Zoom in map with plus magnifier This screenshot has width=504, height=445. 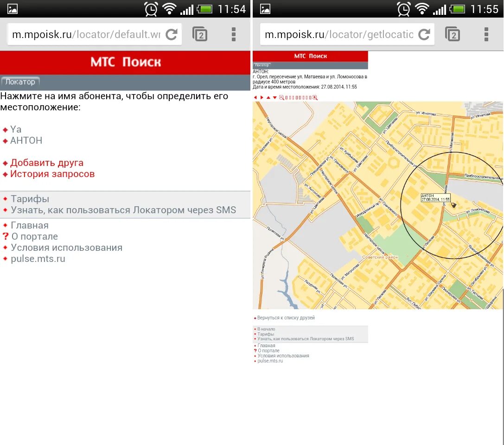point(315,97)
